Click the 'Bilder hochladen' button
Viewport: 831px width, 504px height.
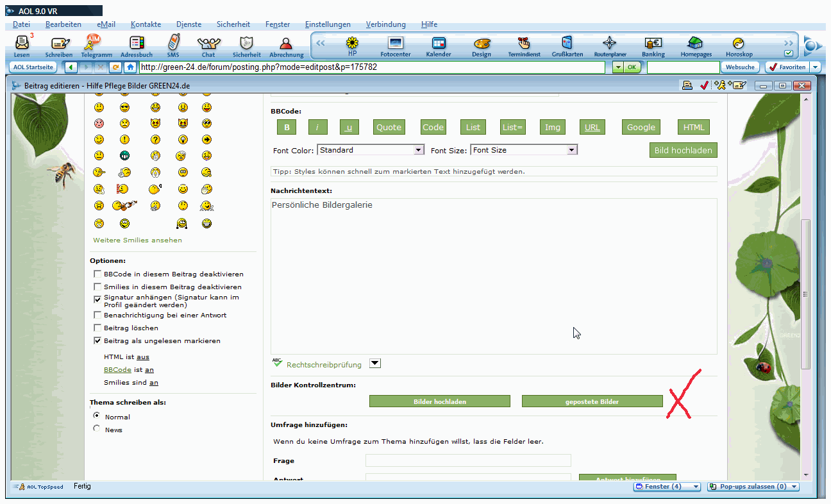[440, 401]
